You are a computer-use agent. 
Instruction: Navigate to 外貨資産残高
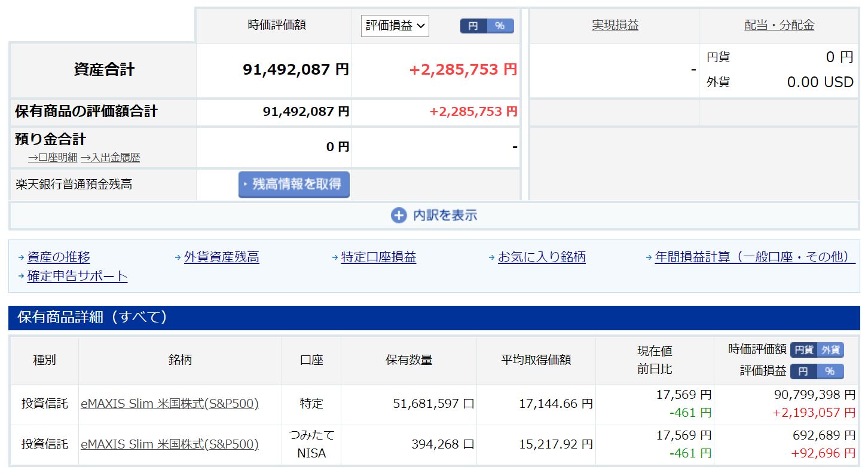tap(221, 257)
